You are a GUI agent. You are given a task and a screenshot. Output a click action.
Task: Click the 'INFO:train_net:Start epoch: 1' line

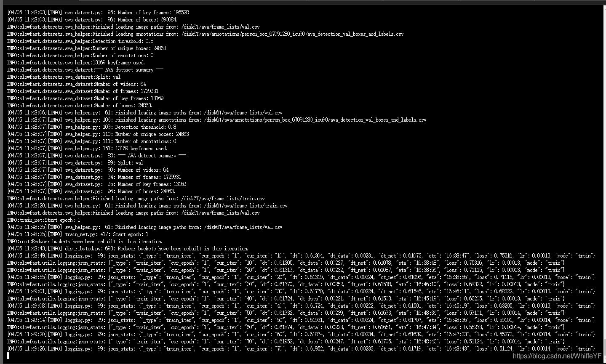[43, 220]
